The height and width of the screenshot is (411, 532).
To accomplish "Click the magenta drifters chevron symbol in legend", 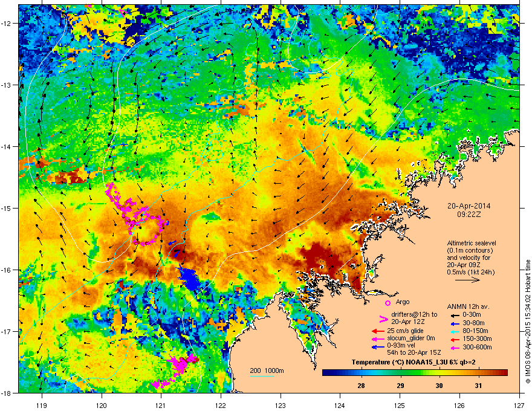I will tap(383, 319).
